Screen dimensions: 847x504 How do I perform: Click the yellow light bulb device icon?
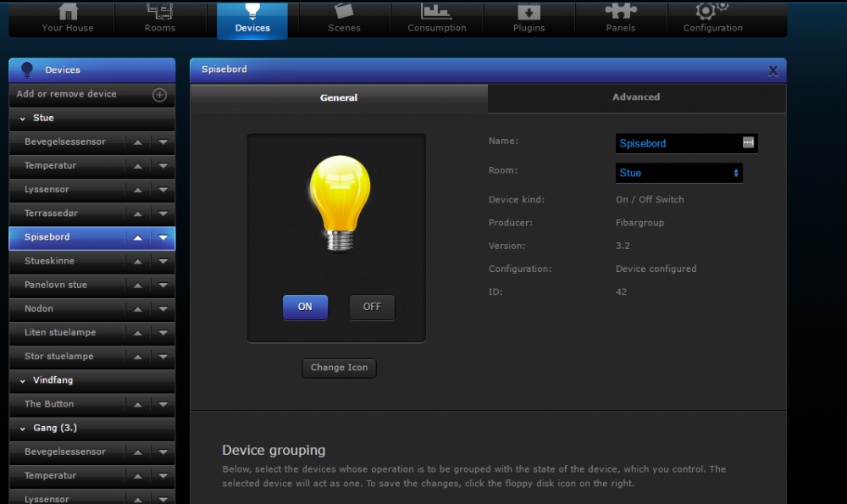click(x=337, y=202)
